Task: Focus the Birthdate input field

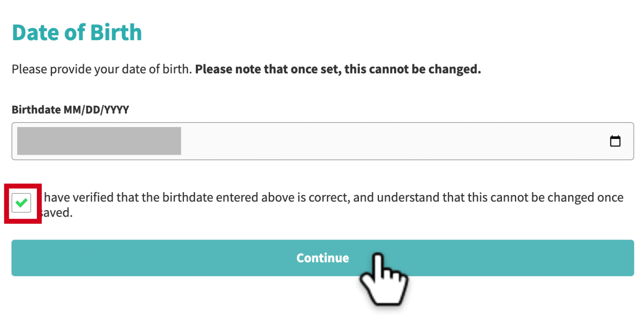Action: pos(322,141)
